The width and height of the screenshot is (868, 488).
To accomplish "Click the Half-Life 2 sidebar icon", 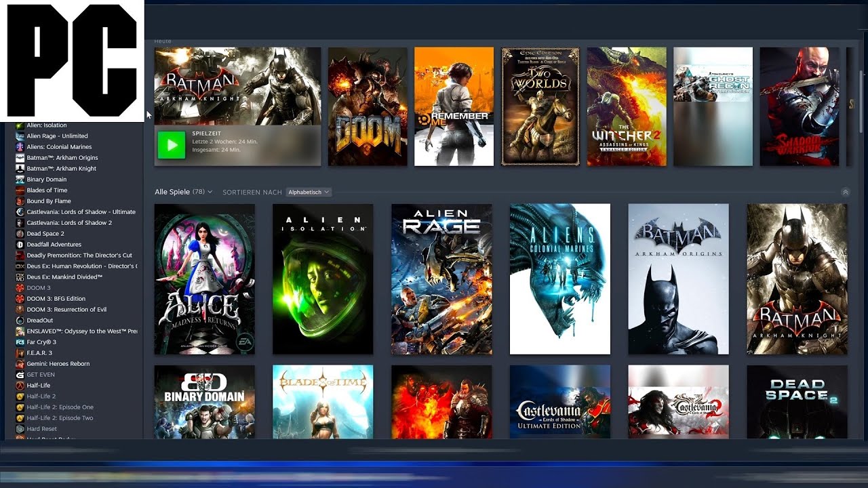I will coord(20,396).
